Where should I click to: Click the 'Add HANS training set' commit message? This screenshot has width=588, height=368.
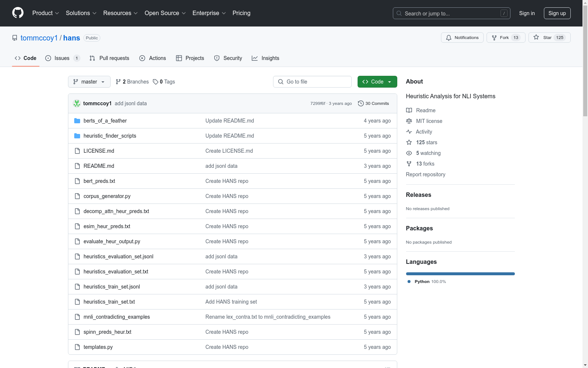[x=231, y=302]
